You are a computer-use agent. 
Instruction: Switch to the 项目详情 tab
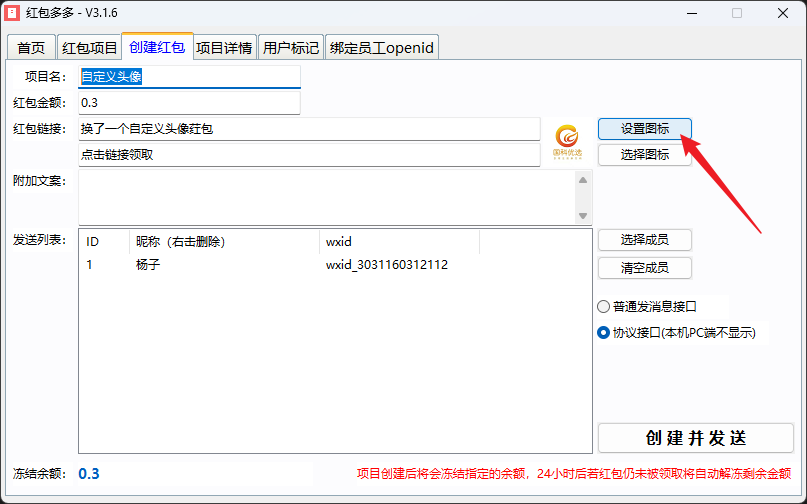pos(223,48)
